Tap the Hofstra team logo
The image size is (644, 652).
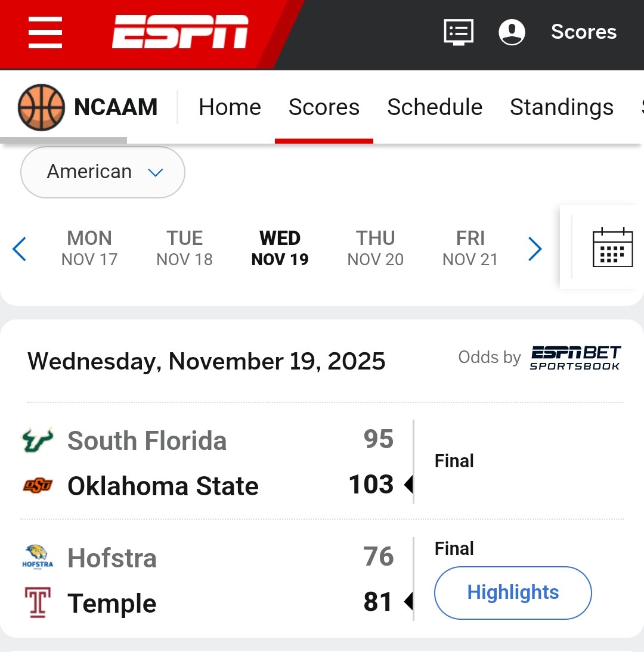[x=38, y=557]
